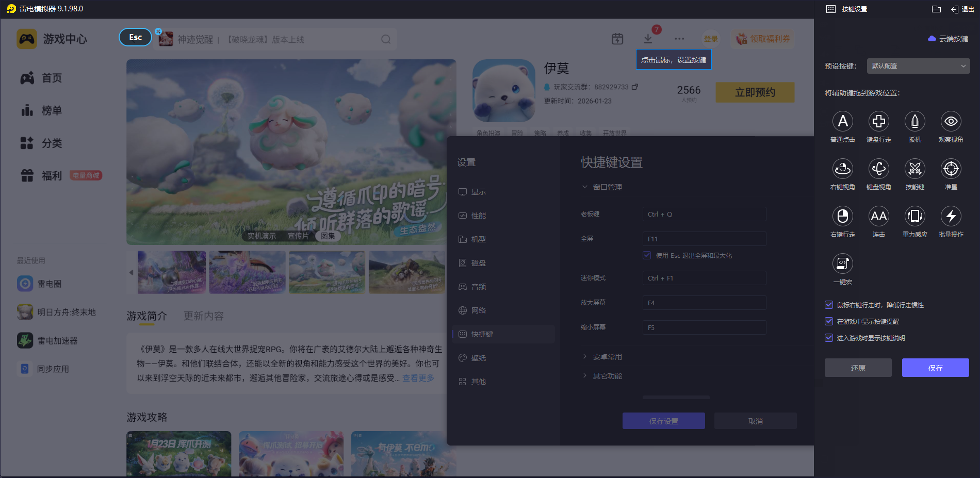Select the 一键宏 macro icon
Screen dimensions: 980x478
pyautogui.click(x=842, y=264)
